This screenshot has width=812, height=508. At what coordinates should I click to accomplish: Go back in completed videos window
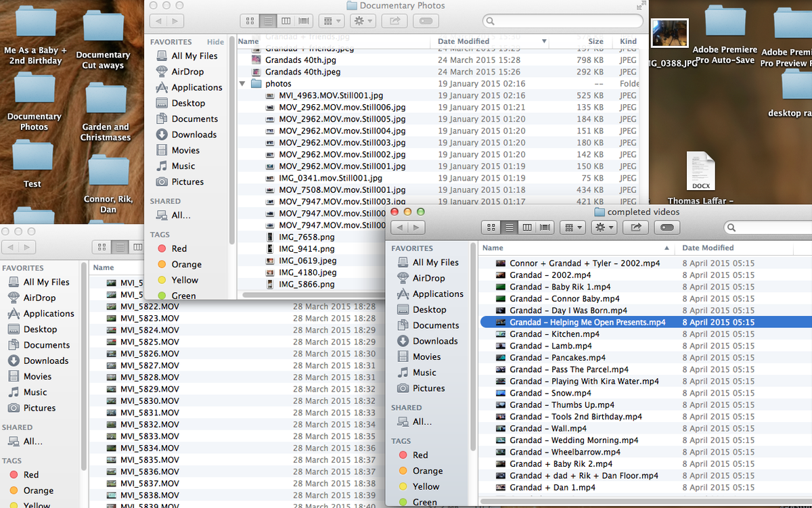pyautogui.click(x=400, y=227)
